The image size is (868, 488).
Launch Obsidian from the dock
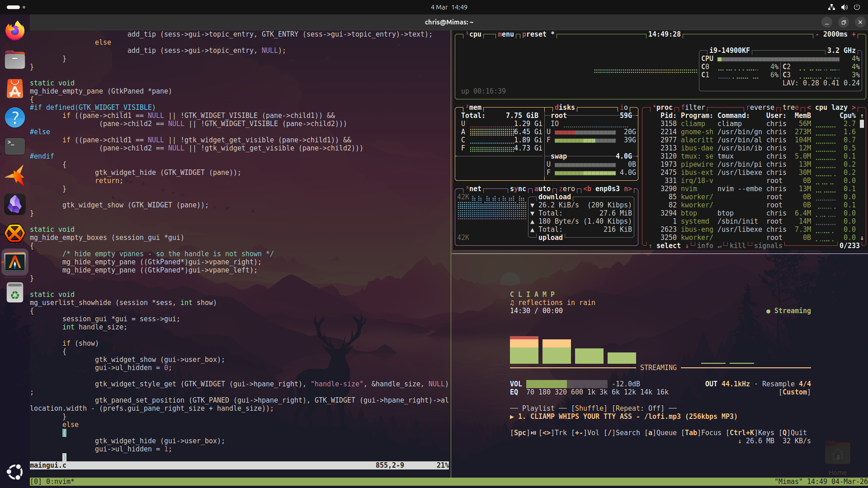click(15, 204)
